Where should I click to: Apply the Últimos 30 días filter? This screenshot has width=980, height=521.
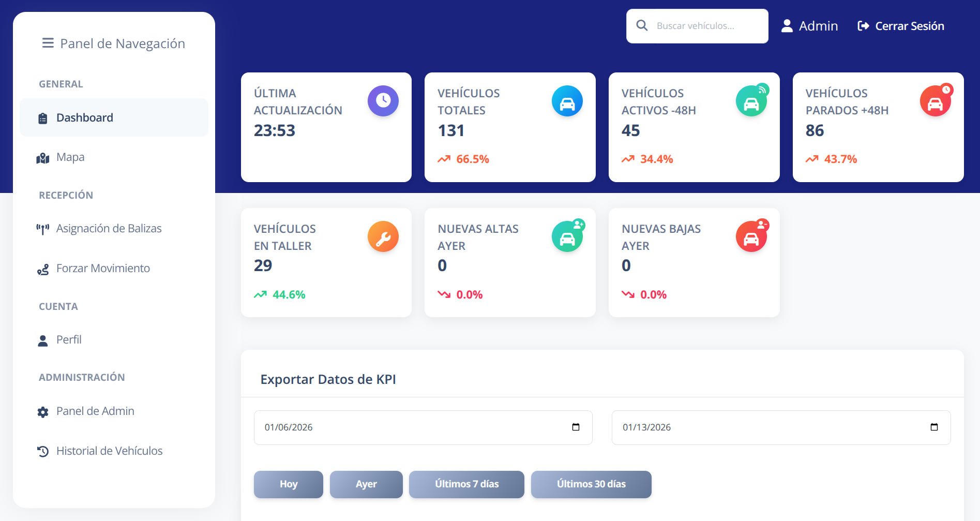pos(591,484)
